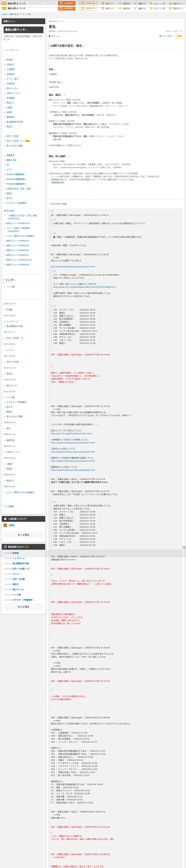
Task: Open the vipery/pages/46.html URL link
Action: point(73,470)
